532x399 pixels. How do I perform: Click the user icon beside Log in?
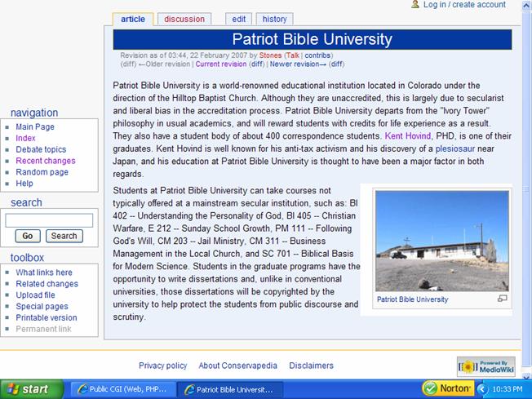(415, 4)
